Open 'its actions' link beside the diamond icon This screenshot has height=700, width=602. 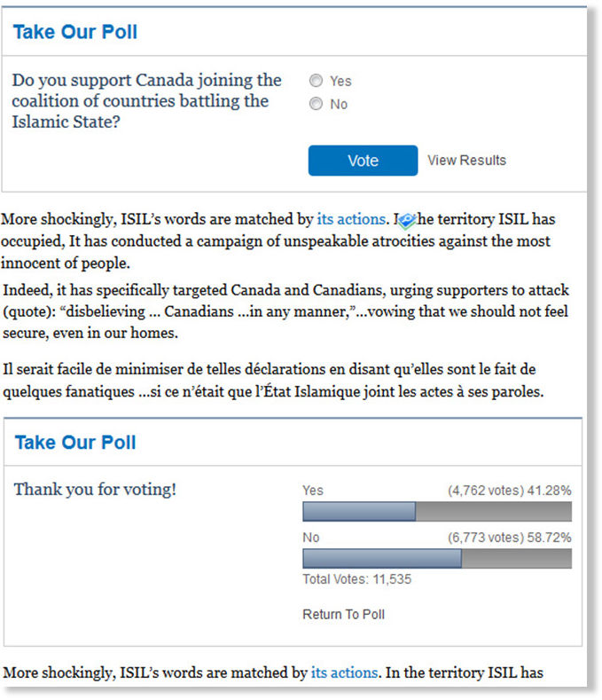(351, 219)
